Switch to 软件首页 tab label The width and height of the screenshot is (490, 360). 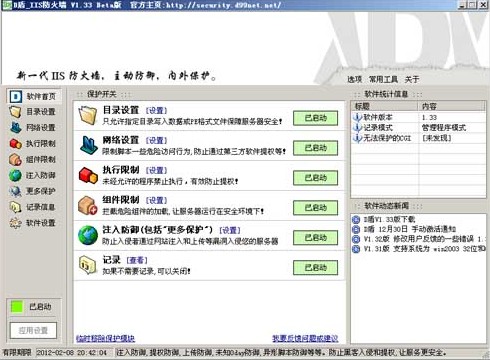tap(41, 96)
